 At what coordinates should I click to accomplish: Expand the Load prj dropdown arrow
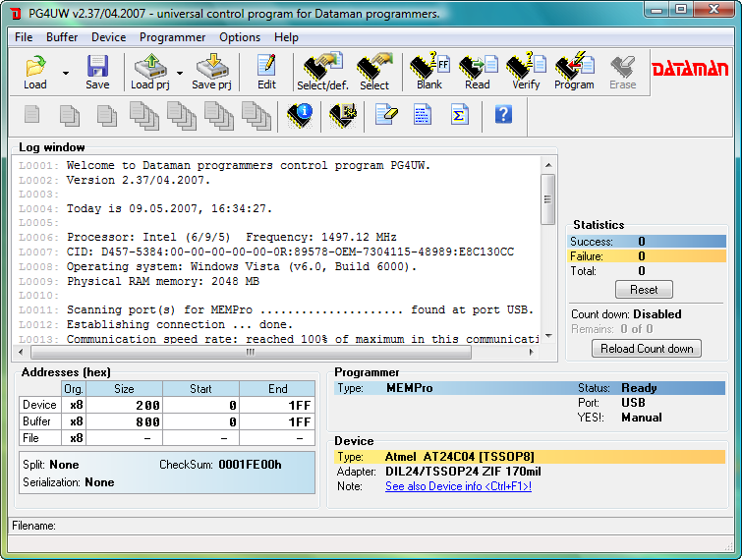[179, 73]
